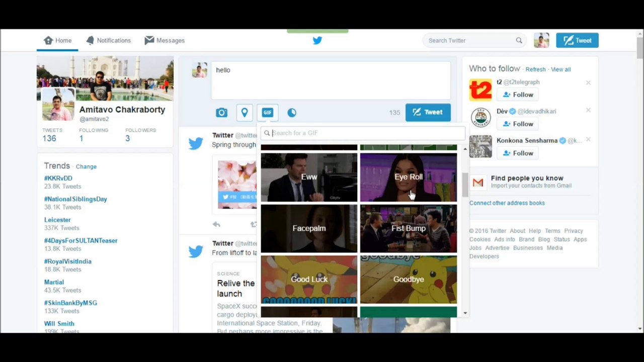Click GIF panel scroll up arrow
Viewport: 644px width, 362px height.
465,149
